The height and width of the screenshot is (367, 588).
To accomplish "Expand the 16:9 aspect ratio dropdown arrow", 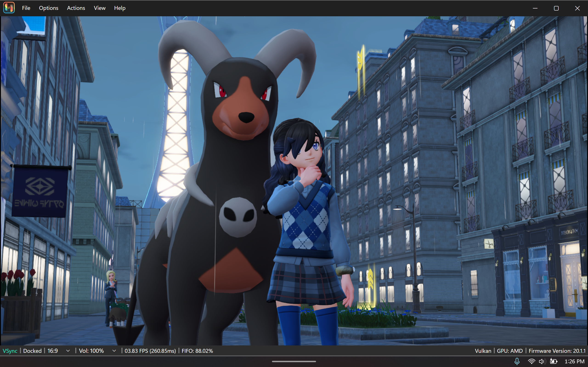I will point(68,351).
